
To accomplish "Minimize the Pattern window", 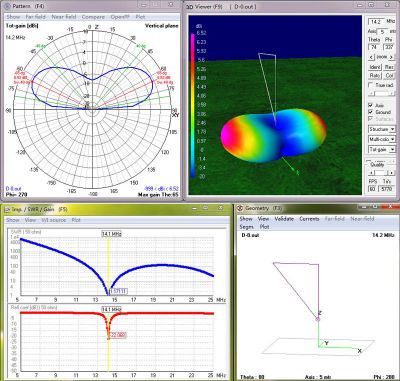I will [x=143, y=5].
